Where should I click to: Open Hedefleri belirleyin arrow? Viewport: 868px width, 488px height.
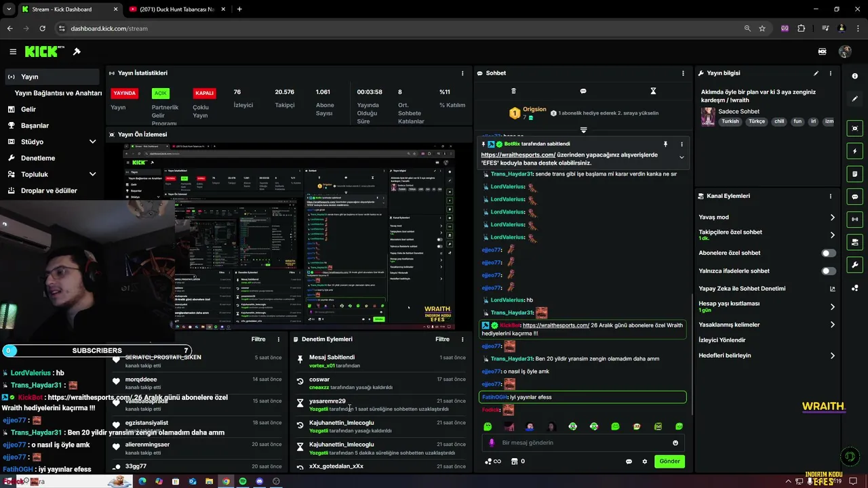click(x=832, y=355)
